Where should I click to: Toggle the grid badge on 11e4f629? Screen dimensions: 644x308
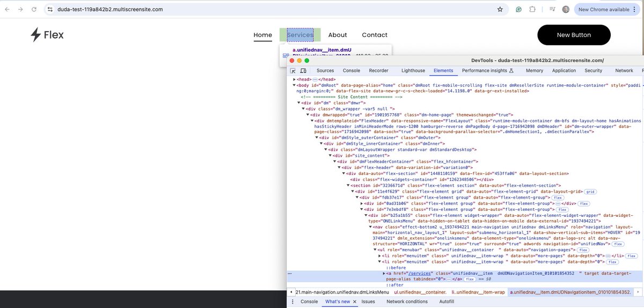click(590, 192)
